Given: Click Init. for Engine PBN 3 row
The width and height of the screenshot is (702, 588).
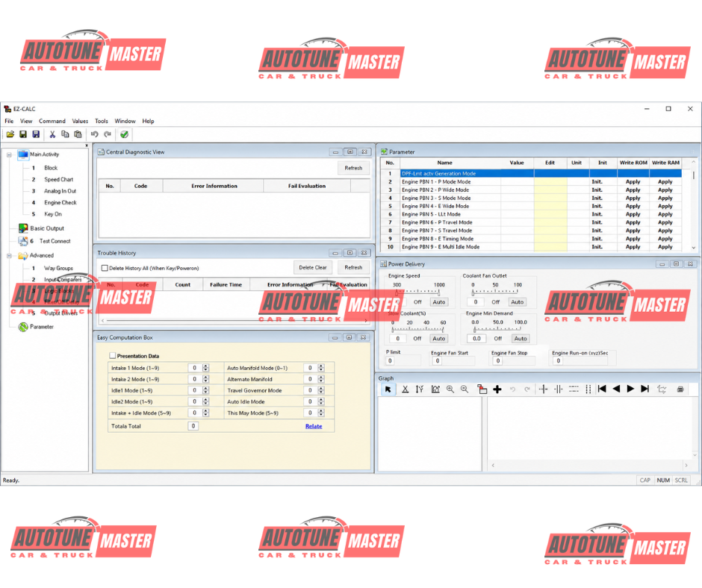Looking at the screenshot, I should (597, 198).
